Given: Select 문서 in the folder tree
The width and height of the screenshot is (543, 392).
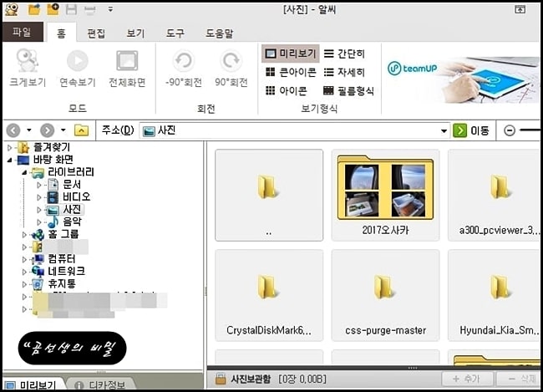Looking at the screenshot, I should pyautogui.click(x=72, y=185).
